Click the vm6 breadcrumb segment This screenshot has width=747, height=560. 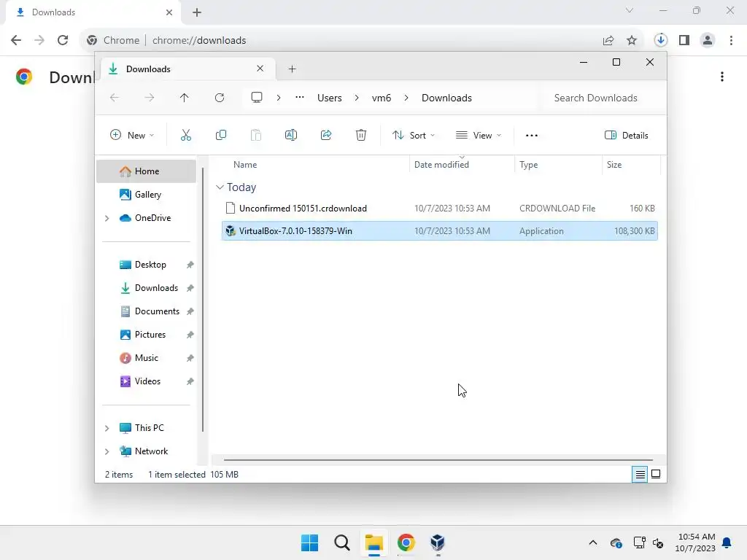381,98
